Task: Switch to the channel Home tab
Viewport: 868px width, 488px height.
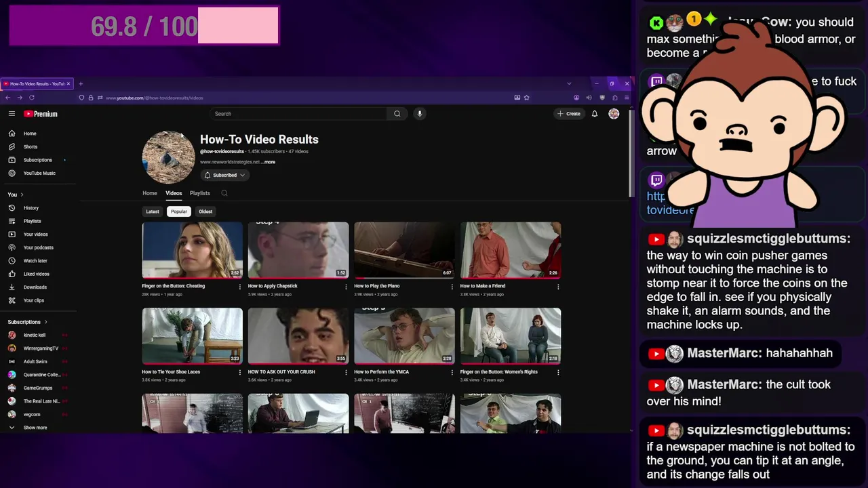Action: pyautogui.click(x=150, y=193)
